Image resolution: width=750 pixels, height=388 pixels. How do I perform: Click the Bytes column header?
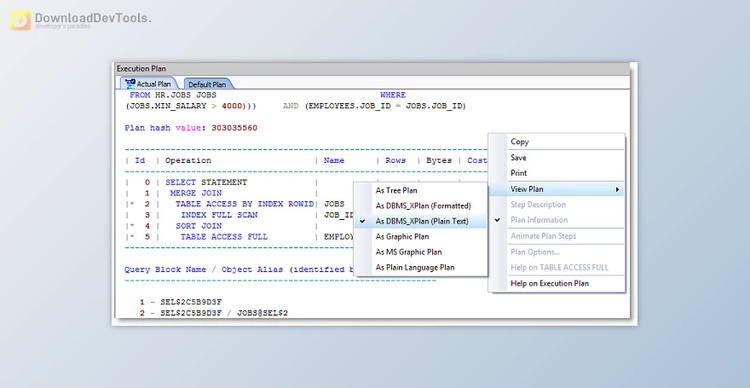click(x=439, y=161)
